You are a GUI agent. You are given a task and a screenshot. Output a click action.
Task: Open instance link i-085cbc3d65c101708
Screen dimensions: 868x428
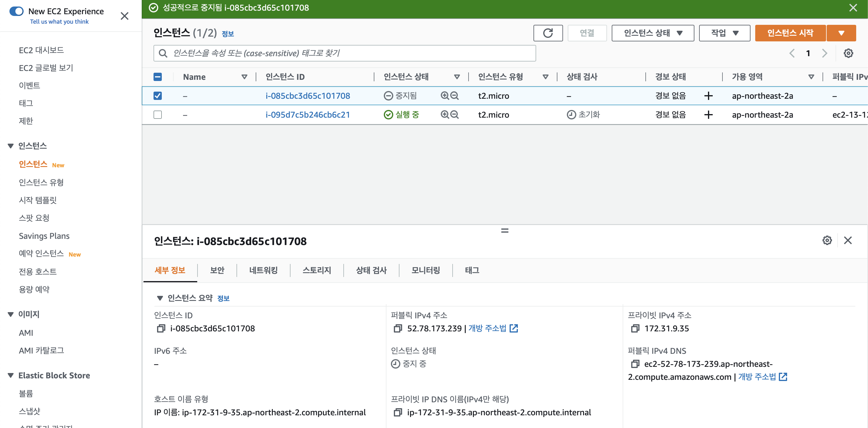[x=308, y=96]
